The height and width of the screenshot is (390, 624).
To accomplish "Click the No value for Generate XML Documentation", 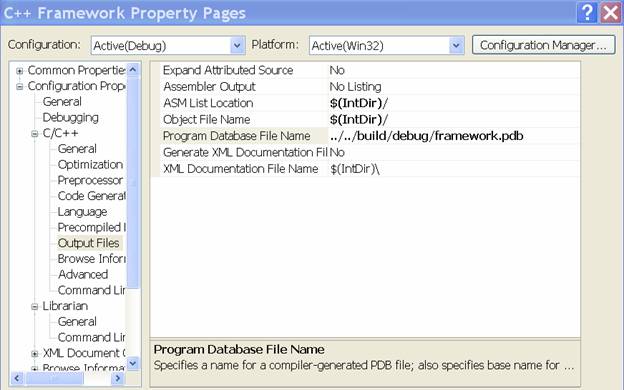I will tap(337, 152).
